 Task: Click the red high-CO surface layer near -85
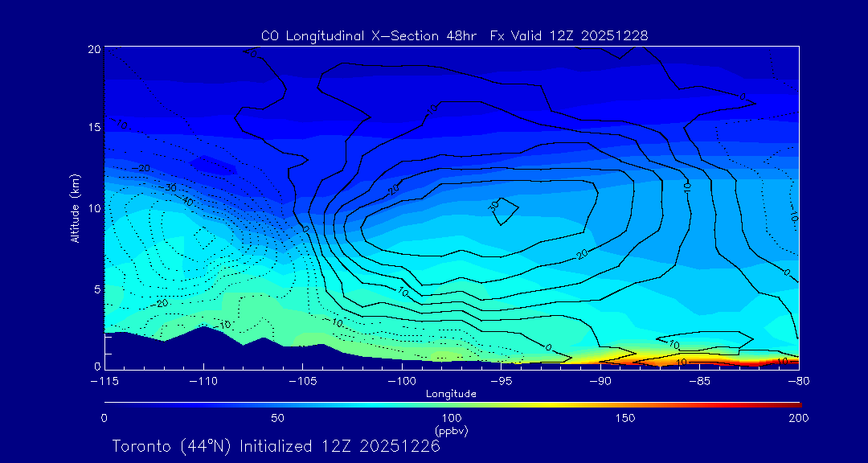698,360
